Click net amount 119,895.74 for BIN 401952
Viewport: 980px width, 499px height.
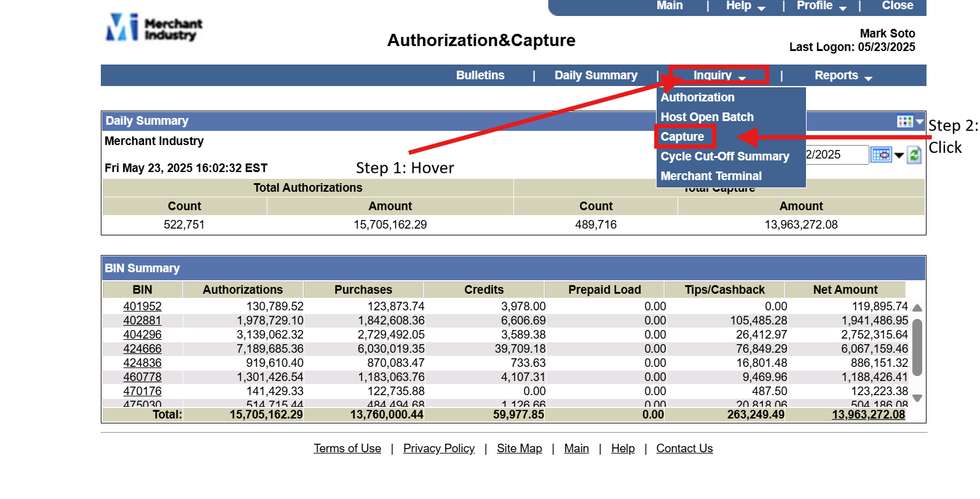pos(880,306)
